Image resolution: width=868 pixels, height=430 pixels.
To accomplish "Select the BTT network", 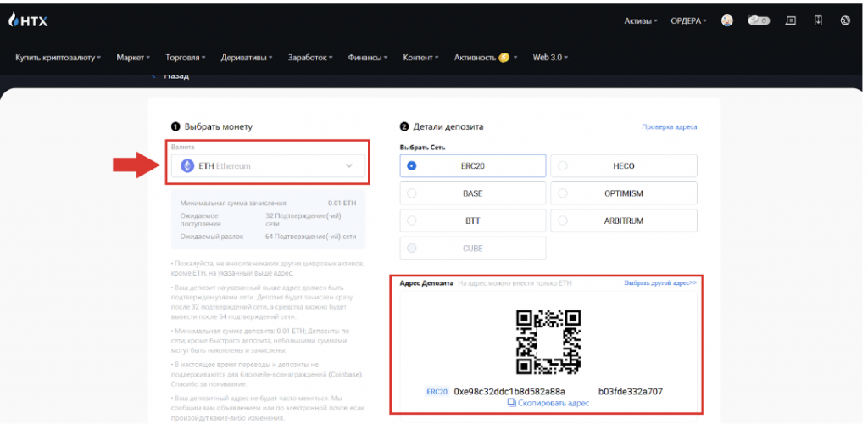I will (473, 221).
